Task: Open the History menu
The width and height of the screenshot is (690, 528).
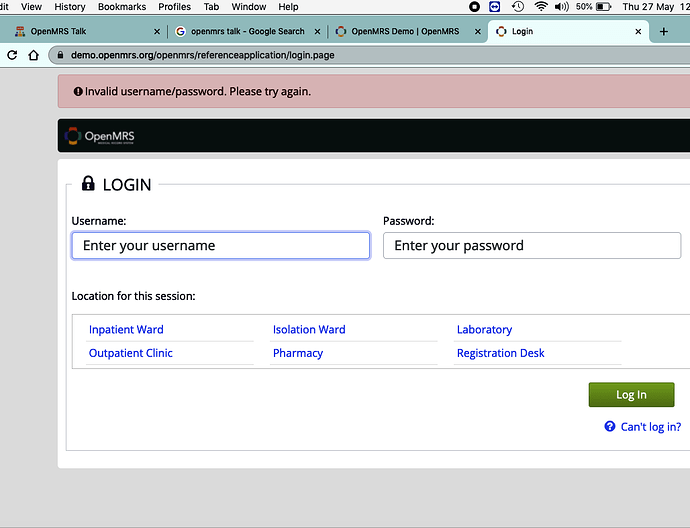Action: pos(70,7)
